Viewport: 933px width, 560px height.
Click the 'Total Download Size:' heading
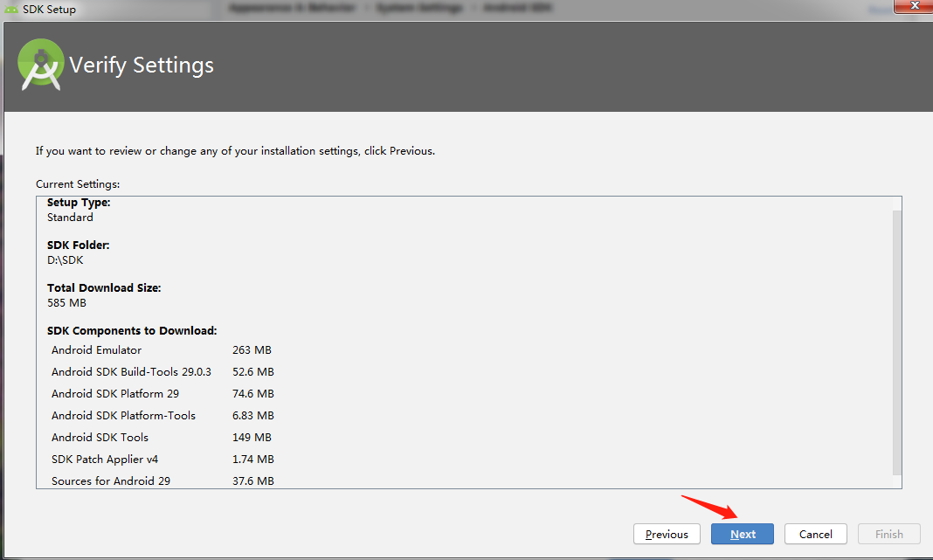click(x=104, y=288)
